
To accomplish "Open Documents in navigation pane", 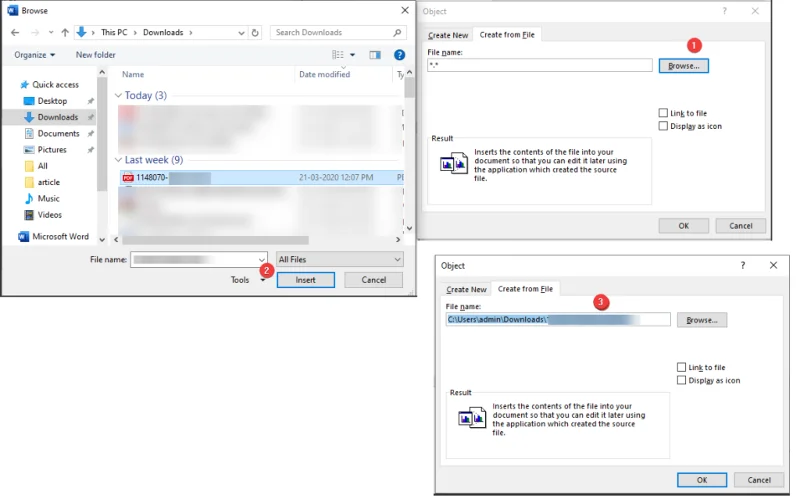I will pyautogui.click(x=52, y=134).
